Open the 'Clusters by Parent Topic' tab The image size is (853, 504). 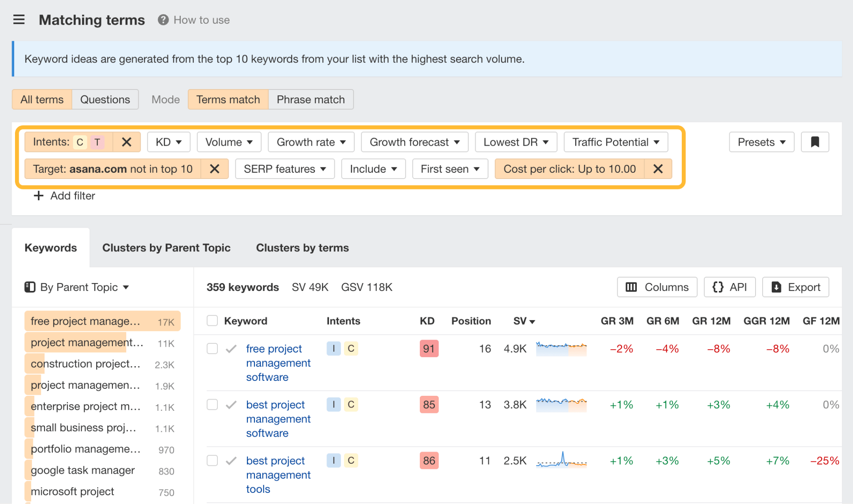(166, 248)
